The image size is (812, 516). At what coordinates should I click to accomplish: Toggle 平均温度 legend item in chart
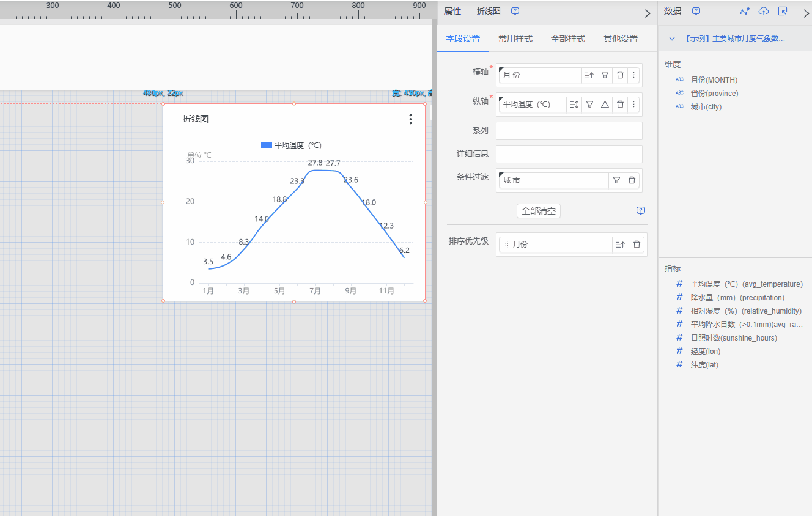coord(291,146)
